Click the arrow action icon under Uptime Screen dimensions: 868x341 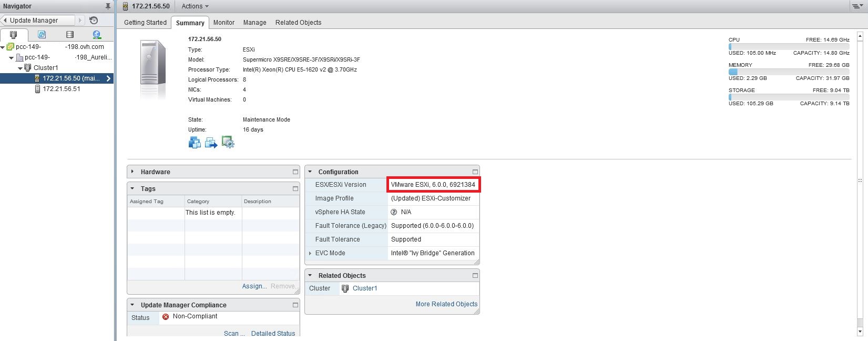[211, 143]
